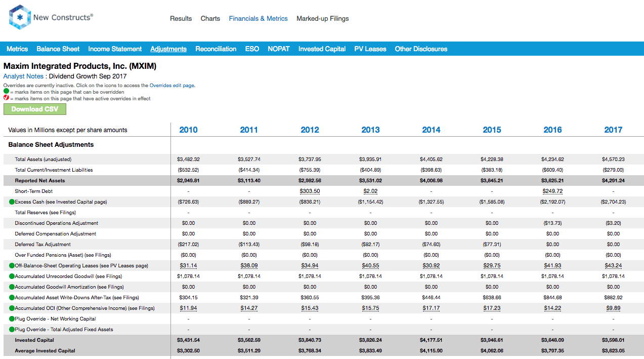Image resolution: width=644 pixels, height=359 pixels.
Task: Click override icon for Plug Override Total Adjusted Fixed Assets
Action: click(x=12, y=330)
